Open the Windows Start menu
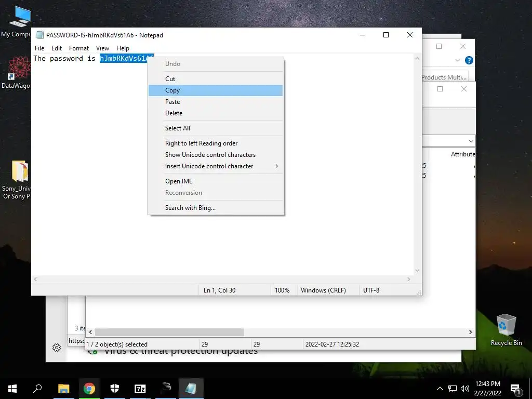The height and width of the screenshot is (399, 532). click(12, 388)
